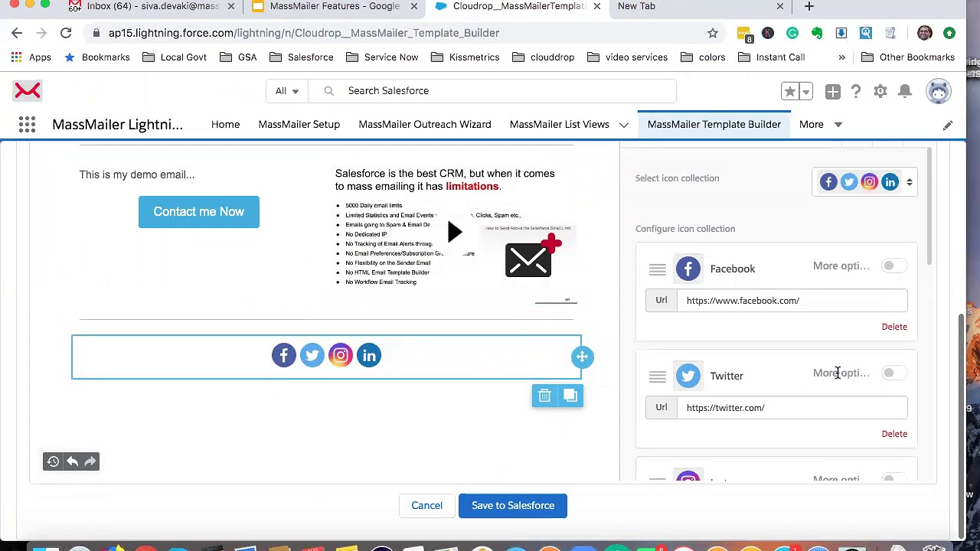Open the Other Bookmarks folder
This screenshot has width=980, height=551.
pyautogui.click(x=907, y=57)
